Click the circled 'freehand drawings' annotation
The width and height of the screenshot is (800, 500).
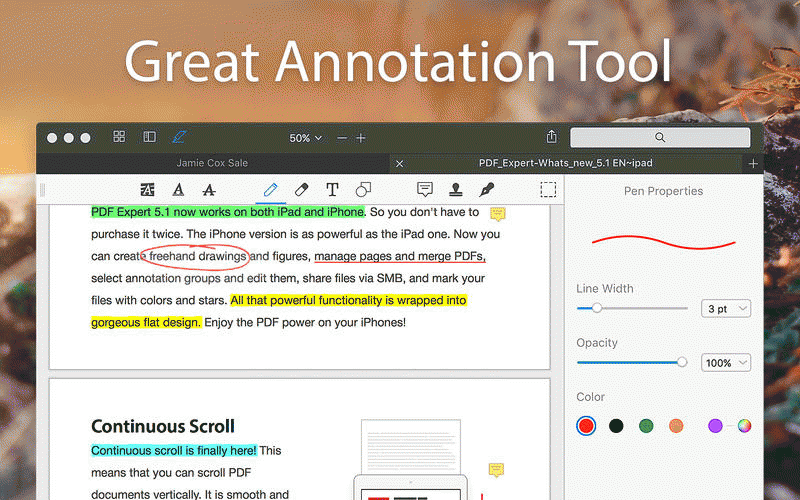[195, 256]
